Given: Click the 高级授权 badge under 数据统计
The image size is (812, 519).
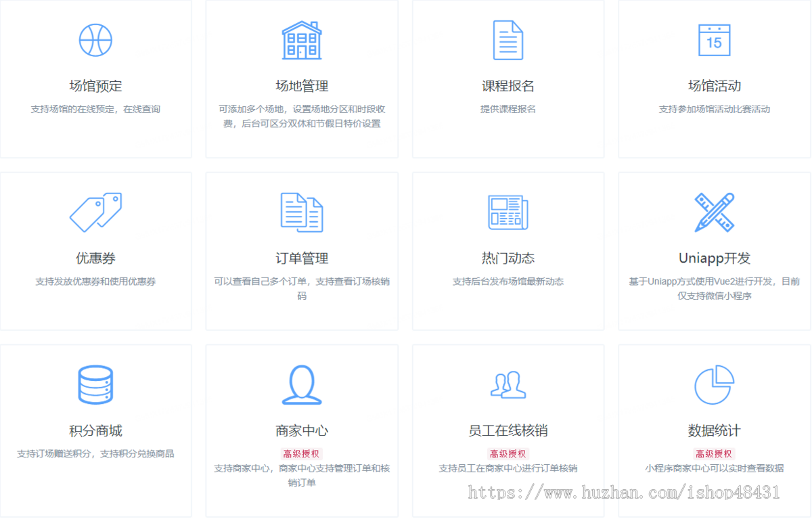Looking at the screenshot, I should (714, 454).
